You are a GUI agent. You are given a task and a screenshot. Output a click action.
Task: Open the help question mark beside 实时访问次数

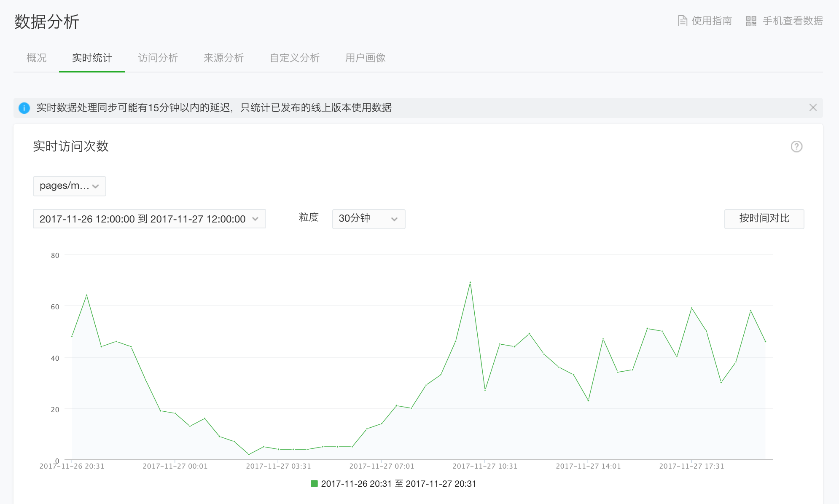pyautogui.click(x=796, y=147)
